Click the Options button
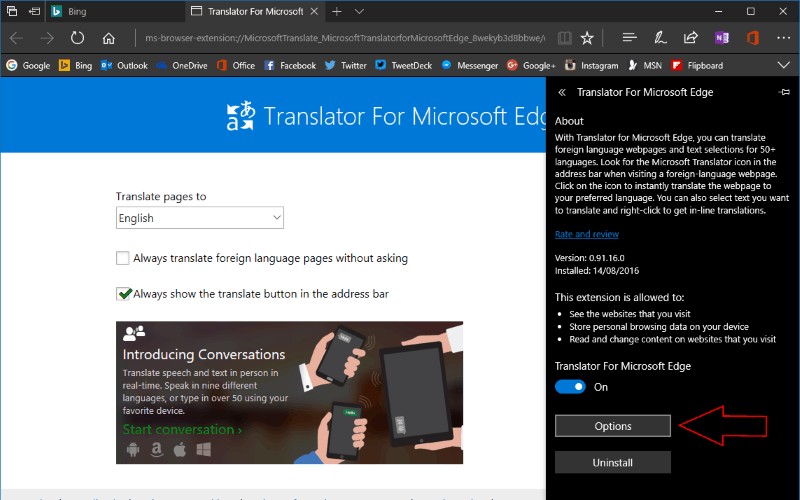 click(613, 426)
